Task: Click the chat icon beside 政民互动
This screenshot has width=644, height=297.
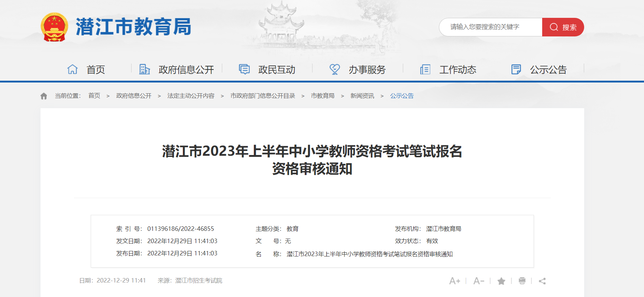Action: 244,69
